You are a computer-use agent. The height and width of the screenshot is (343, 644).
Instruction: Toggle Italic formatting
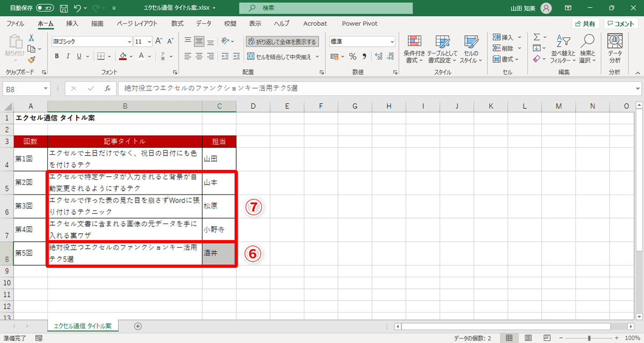coord(68,56)
